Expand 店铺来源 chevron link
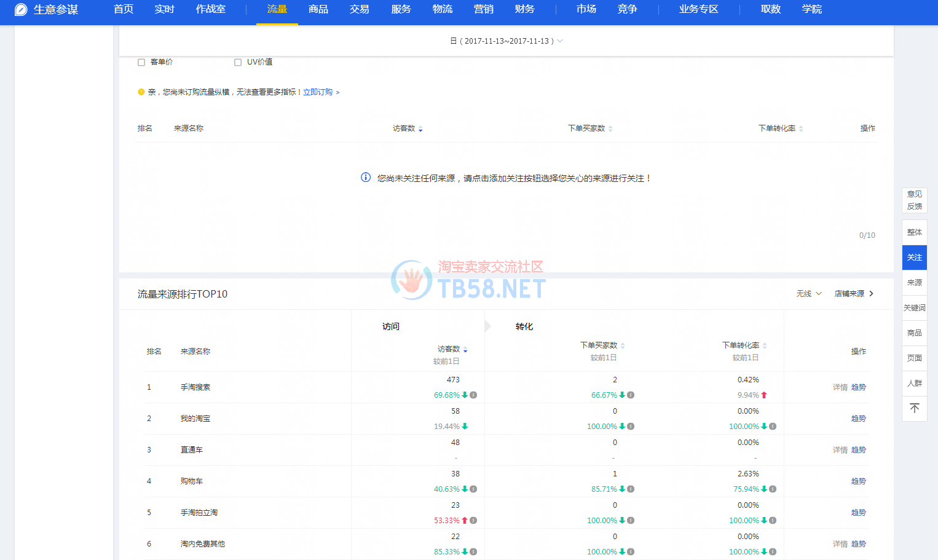This screenshot has height=560, width=938. coord(854,294)
